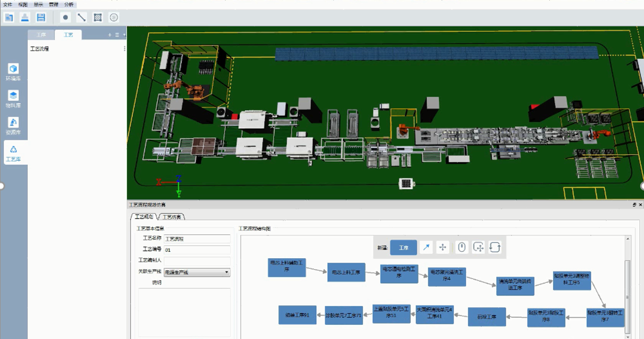
Task: Click the save disk icon in toolbar
Action: tap(41, 17)
